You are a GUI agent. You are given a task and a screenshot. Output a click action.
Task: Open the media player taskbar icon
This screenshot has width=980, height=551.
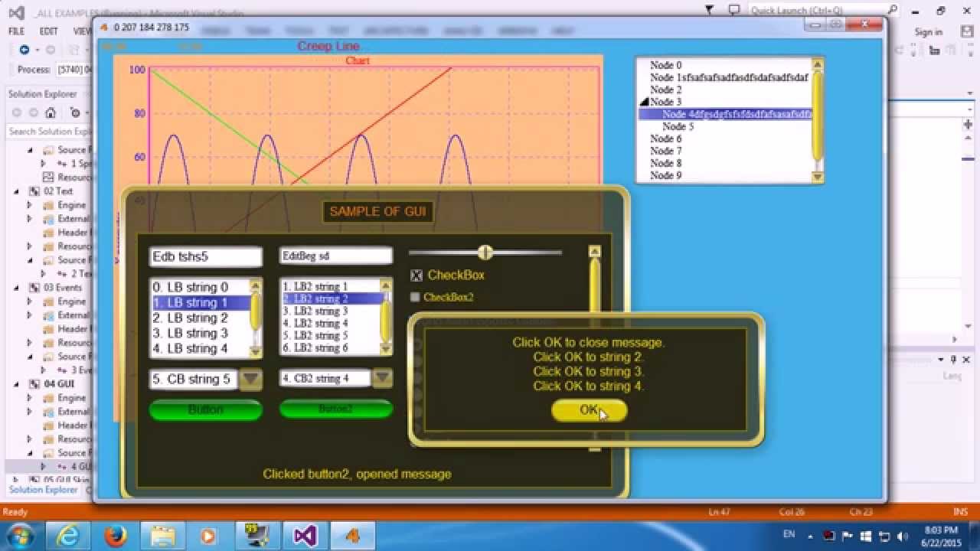[208, 536]
